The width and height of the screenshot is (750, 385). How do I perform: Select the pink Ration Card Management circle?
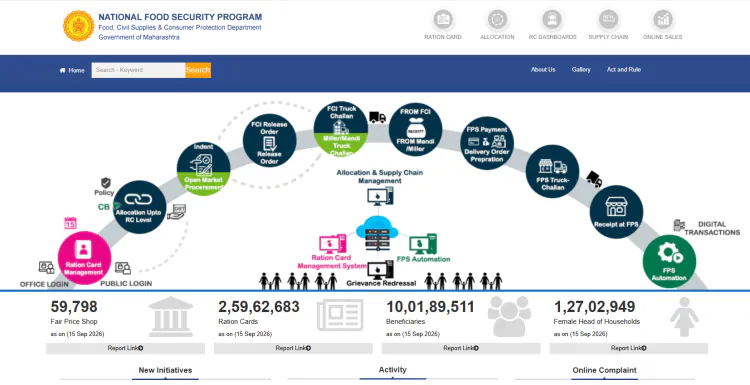pyautogui.click(x=84, y=258)
